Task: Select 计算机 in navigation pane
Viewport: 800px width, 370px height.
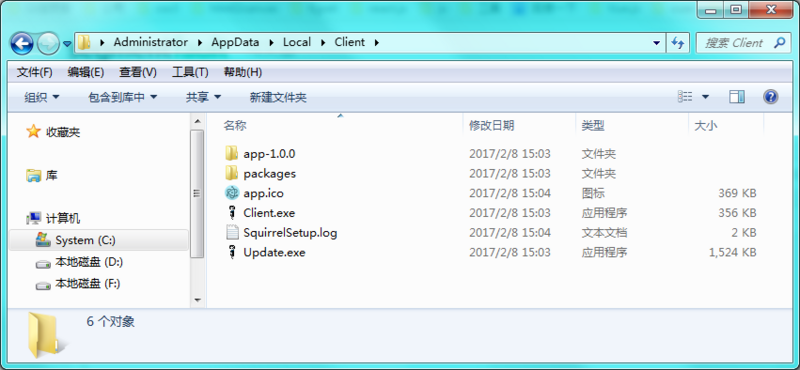Action: (x=63, y=218)
